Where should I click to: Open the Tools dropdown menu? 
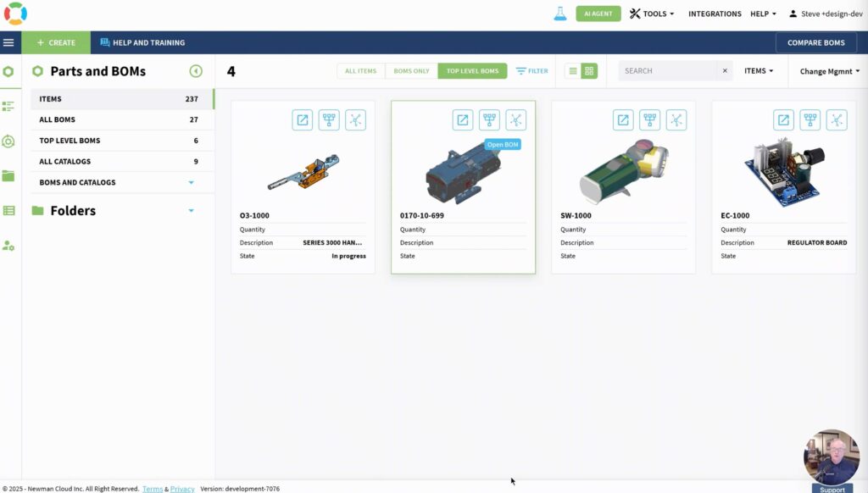(x=652, y=14)
